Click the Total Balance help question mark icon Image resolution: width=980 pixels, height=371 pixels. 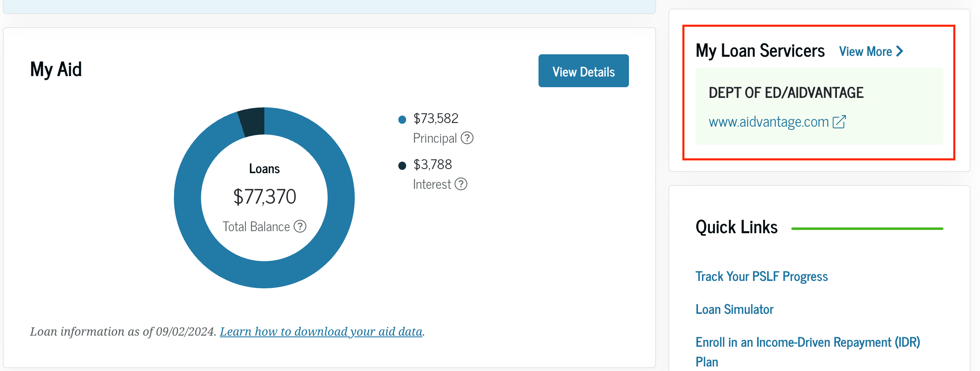pyautogui.click(x=301, y=226)
